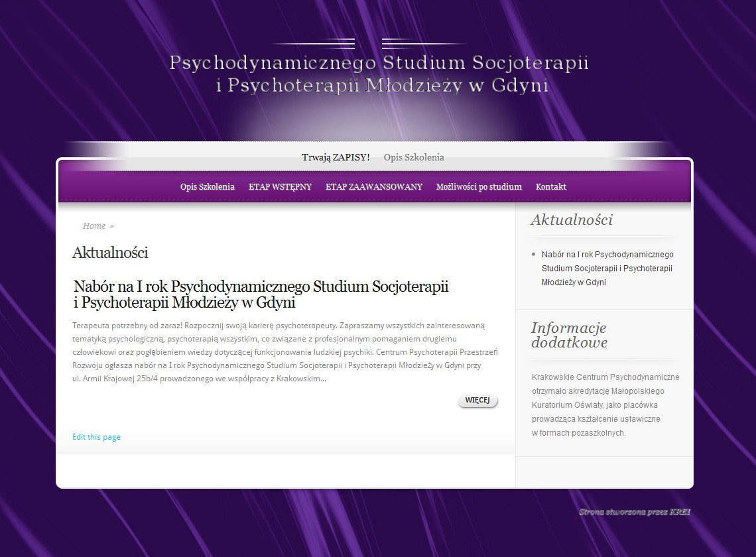Click the bullet beside the sidebar news entry
The height and width of the screenshot is (557, 756).
(533, 255)
